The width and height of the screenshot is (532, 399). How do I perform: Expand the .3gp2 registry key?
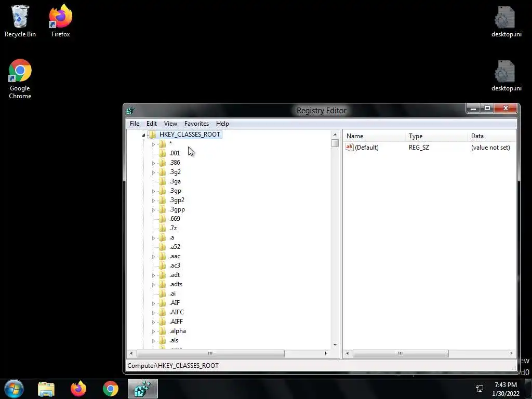pos(153,201)
